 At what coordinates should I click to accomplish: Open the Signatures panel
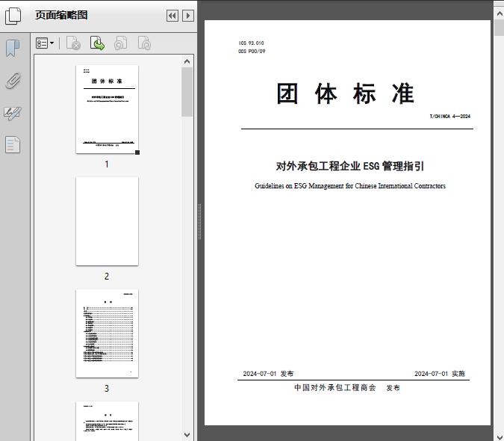pyautogui.click(x=13, y=113)
